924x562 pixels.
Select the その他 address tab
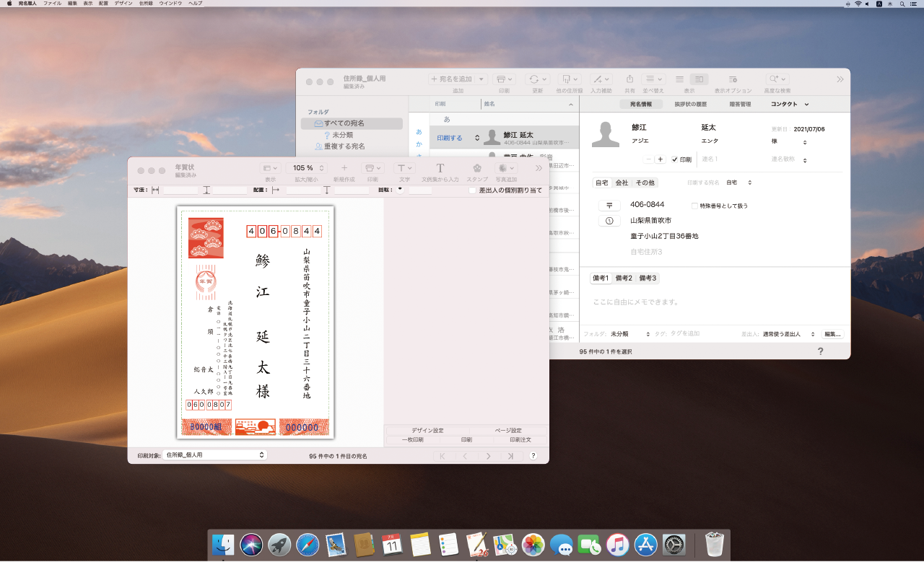(x=645, y=183)
